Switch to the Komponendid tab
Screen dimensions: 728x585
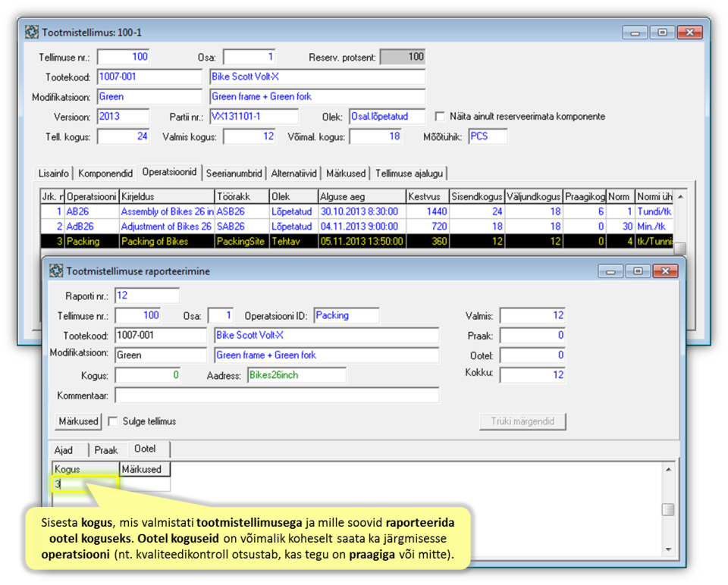pyautogui.click(x=105, y=174)
